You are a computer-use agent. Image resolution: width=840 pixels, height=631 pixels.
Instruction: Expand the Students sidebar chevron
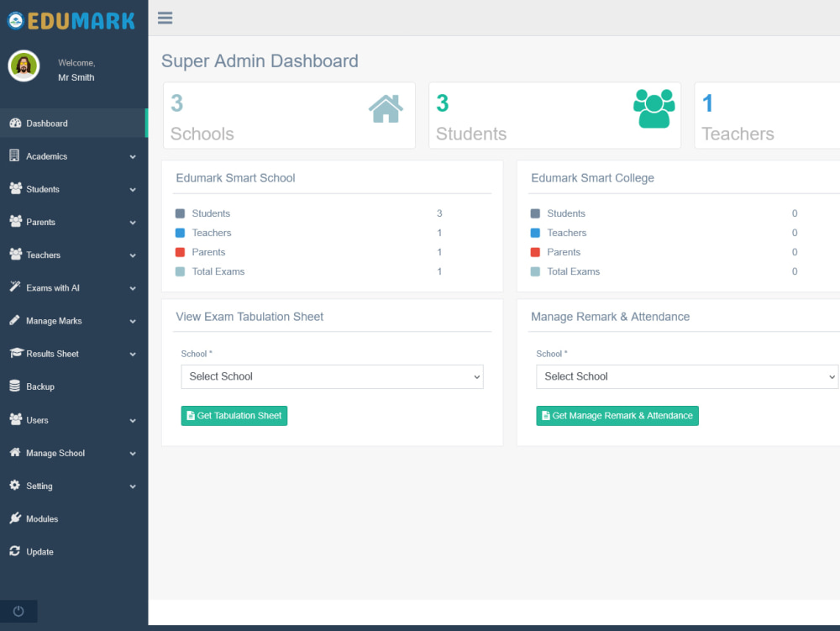[133, 190]
